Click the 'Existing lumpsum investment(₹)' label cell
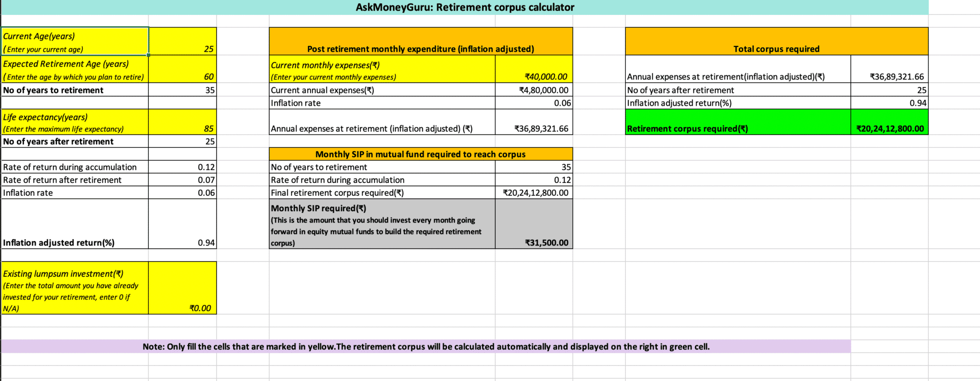 [x=75, y=288]
